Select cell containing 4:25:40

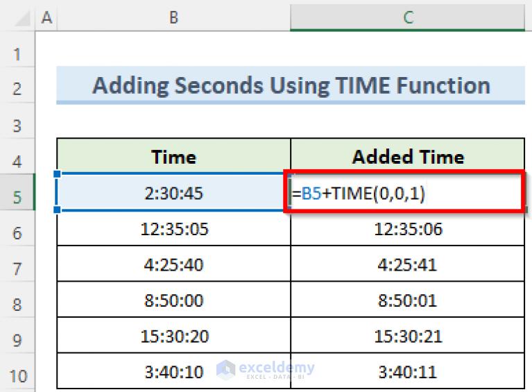pyautogui.click(x=173, y=265)
